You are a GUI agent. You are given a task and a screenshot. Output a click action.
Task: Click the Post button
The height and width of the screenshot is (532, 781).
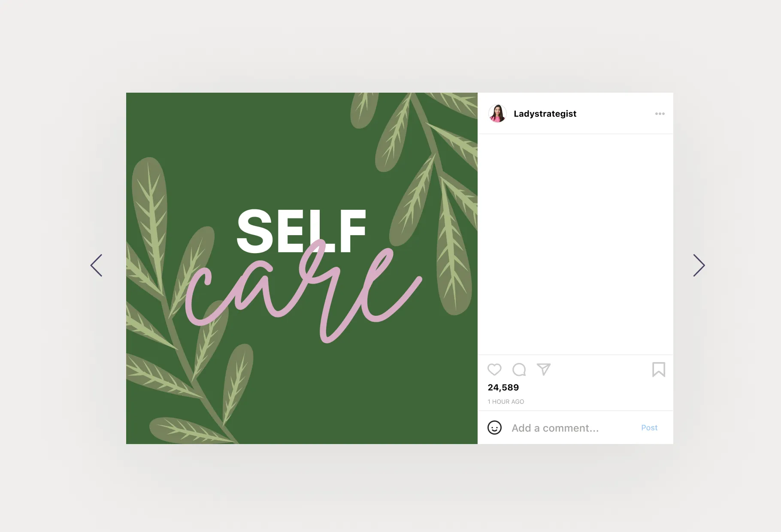point(649,428)
